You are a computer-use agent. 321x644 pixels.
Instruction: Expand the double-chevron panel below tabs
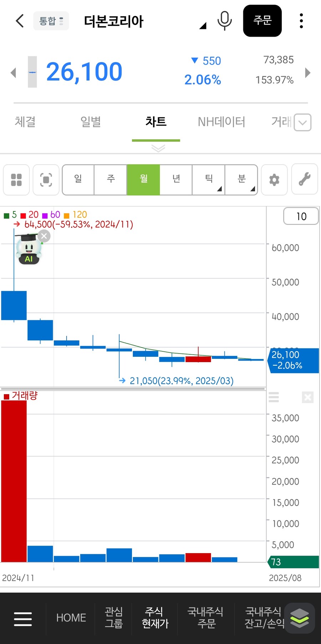(x=158, y=148)
